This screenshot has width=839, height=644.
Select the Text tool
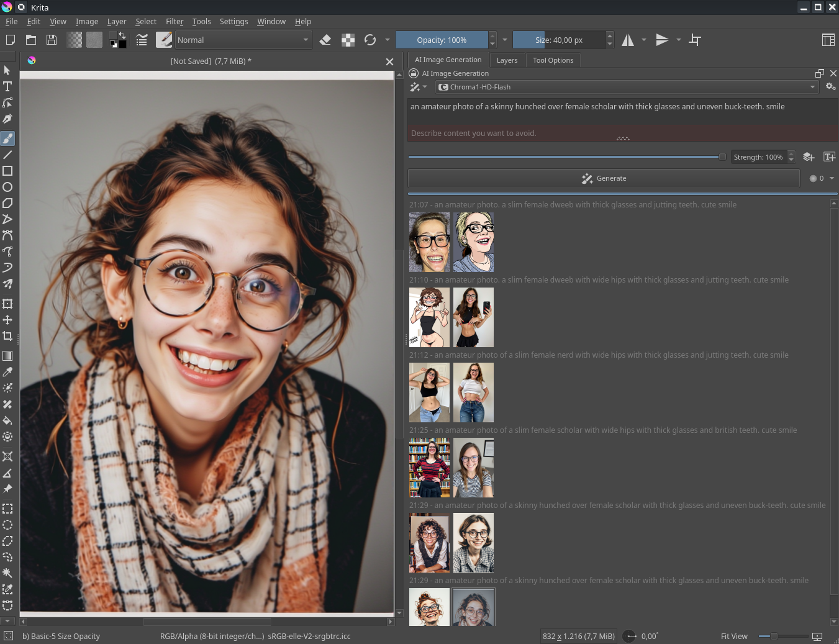pos(7,86)
